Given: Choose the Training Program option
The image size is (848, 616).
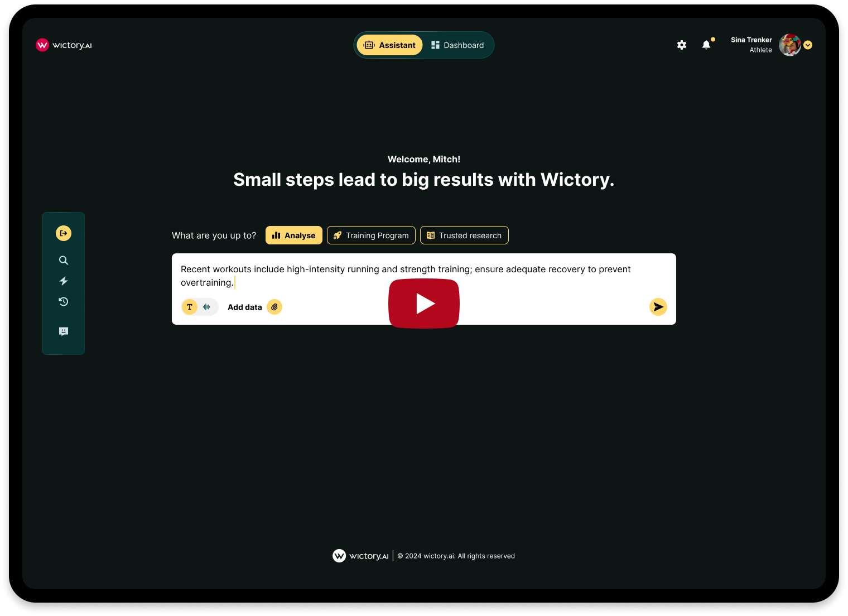Looking at the screenshot, I should click(x=371, y=235).
